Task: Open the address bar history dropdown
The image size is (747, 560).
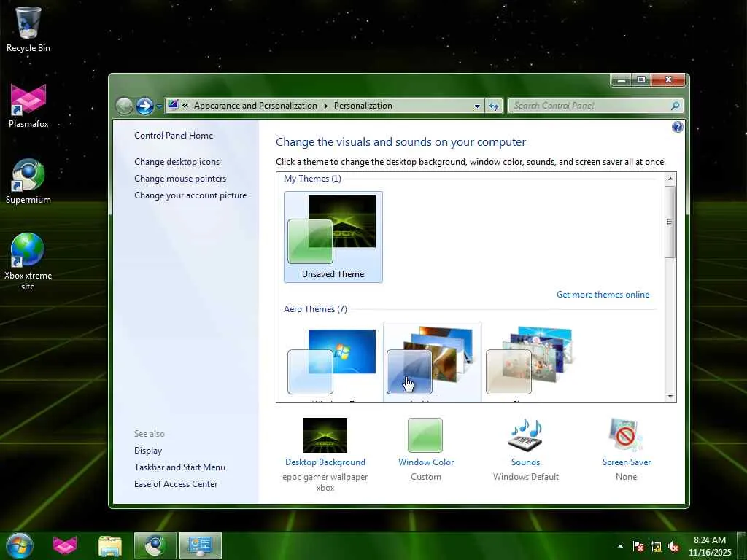Action: [477, 106]
